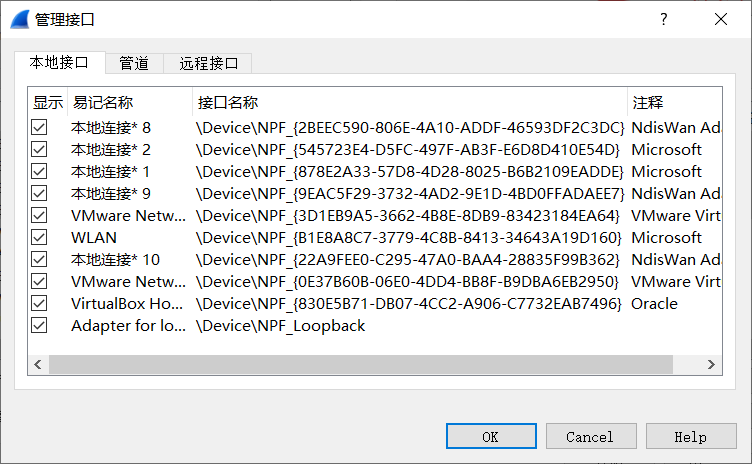
Task: Sort by the 易记名称 column header
Action: coord(130,102)
